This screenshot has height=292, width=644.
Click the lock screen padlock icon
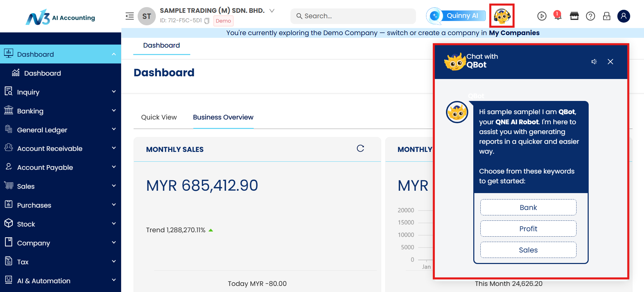pos(607,16)
